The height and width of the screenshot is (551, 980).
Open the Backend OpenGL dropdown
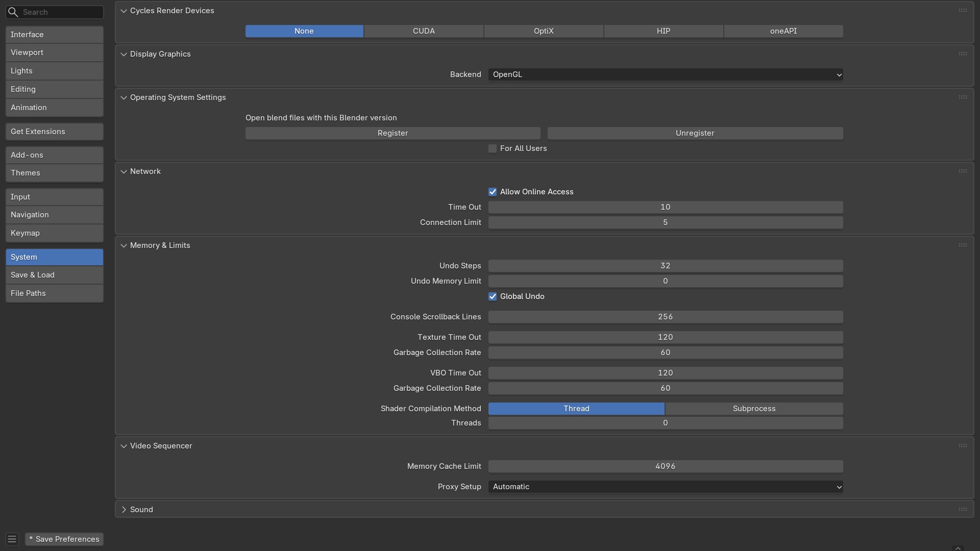pos(666,74)
